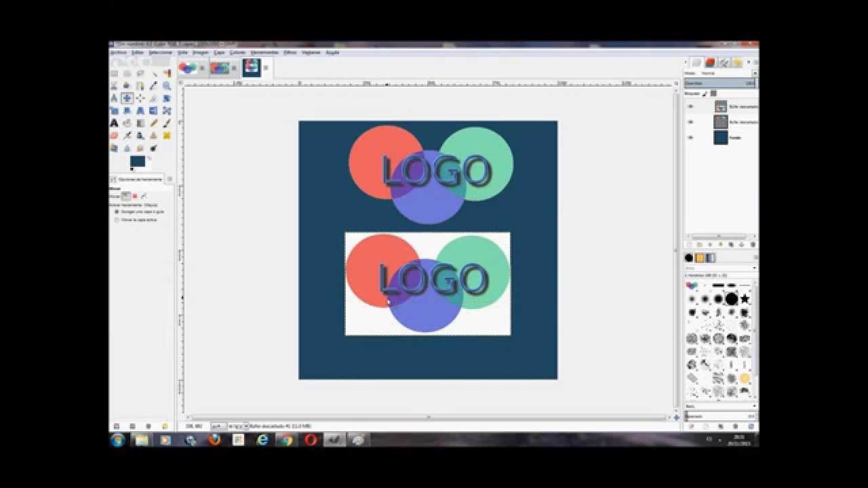Select the Rotate tool

tap(166, 98)
